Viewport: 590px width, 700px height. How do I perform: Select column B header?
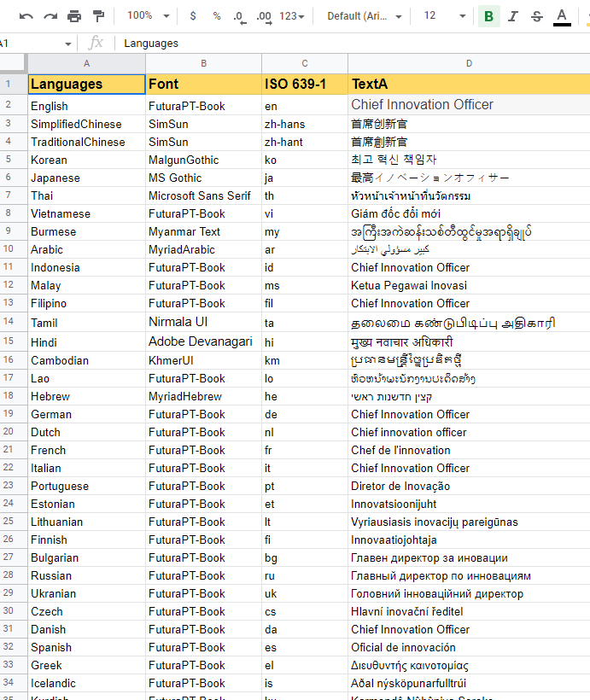point(204,63)
